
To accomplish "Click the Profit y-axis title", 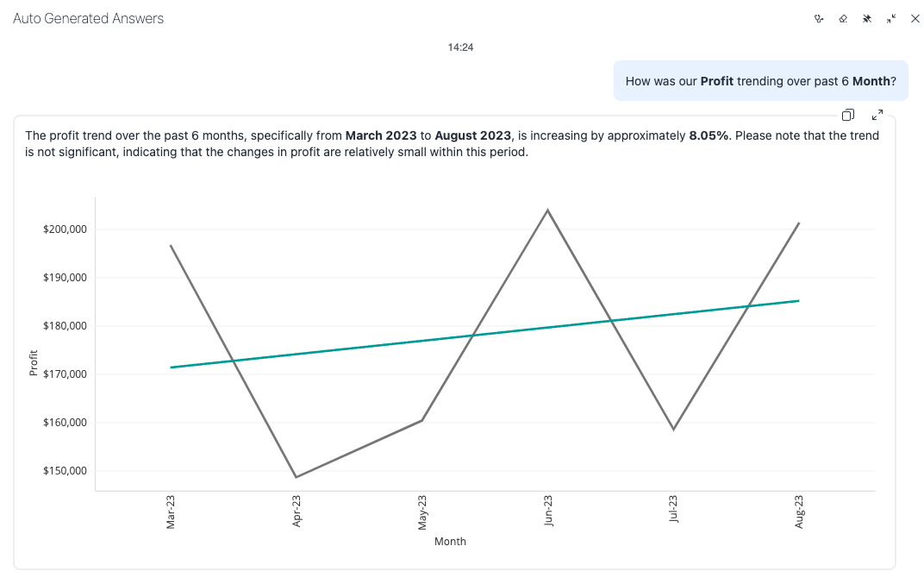I will 34,362.
